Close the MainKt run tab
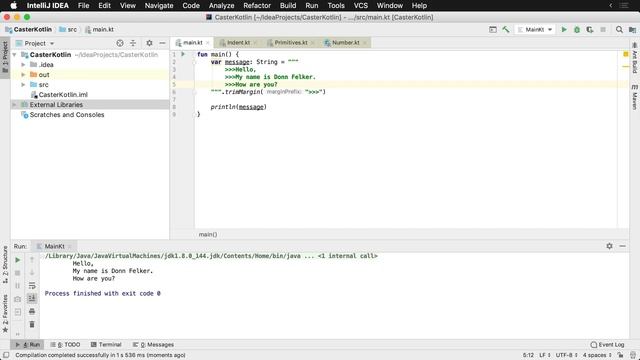 70,246
